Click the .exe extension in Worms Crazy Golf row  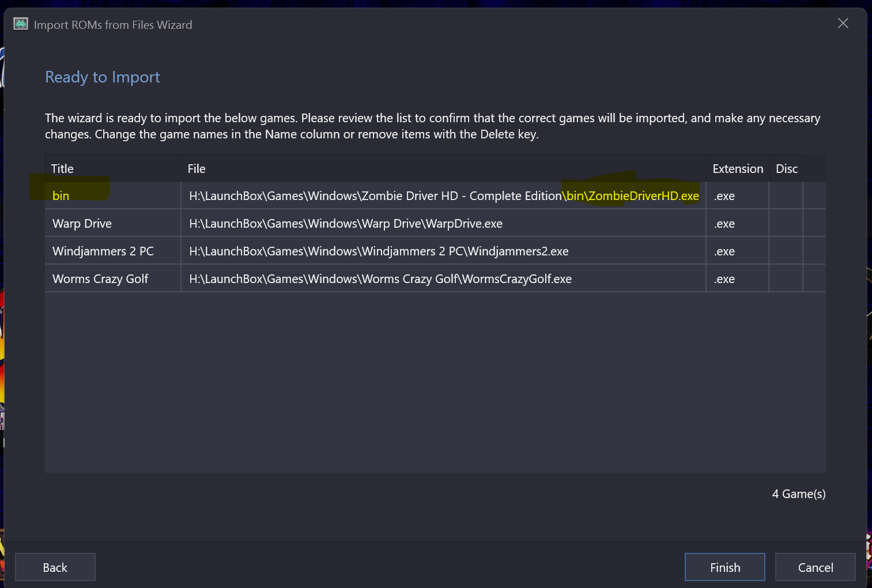click(738, 278)
